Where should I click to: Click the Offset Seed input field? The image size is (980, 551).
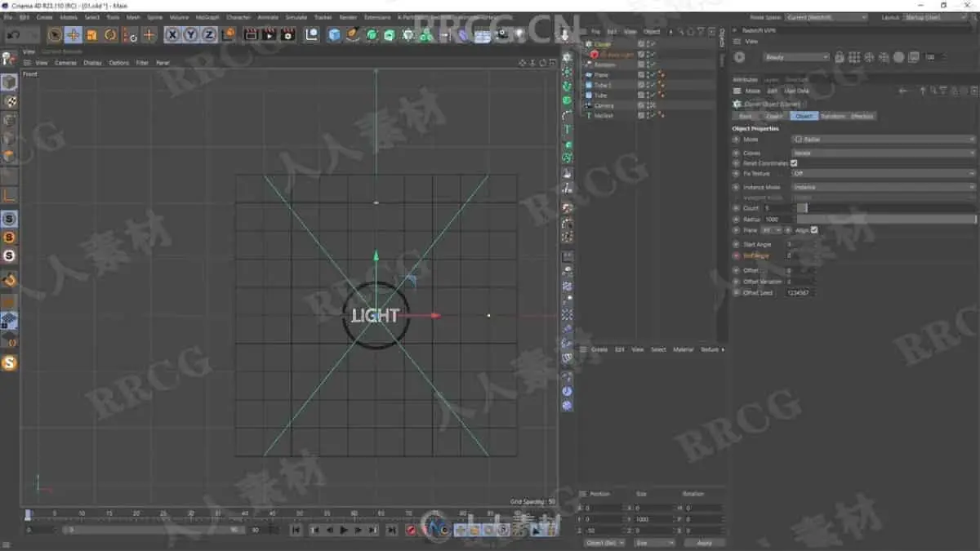pos(800,292)
